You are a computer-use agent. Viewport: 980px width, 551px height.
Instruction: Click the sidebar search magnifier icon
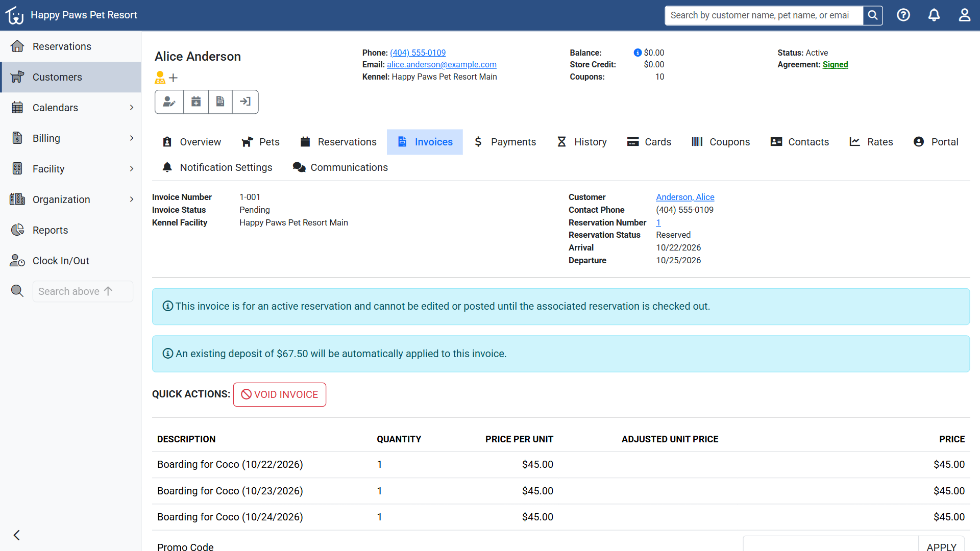point(17,291)
